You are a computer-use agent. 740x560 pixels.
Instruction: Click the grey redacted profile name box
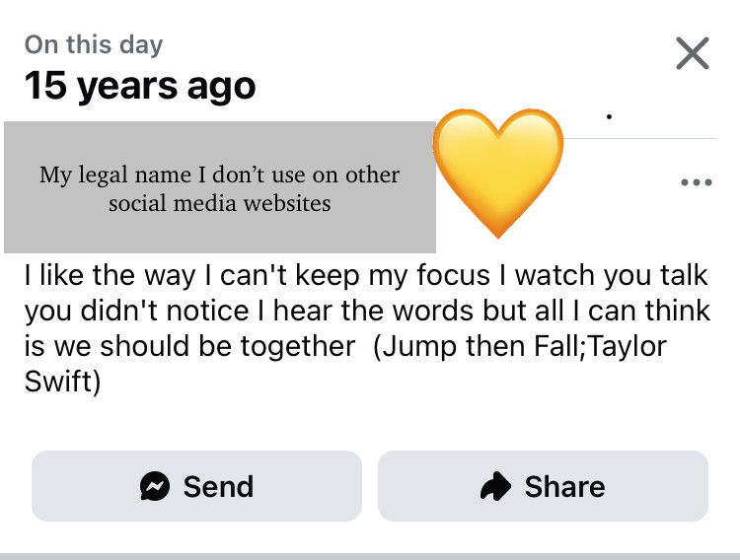[x=220, y=187]
